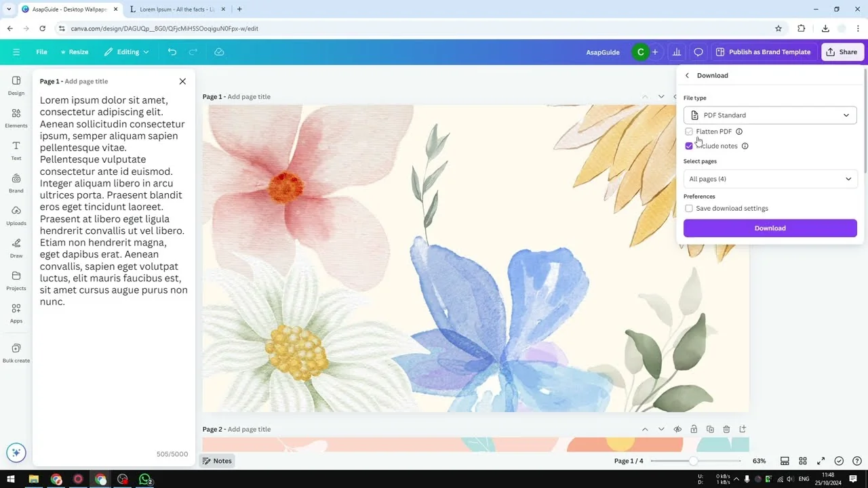Image resolution: width=868 pixels, height=488 pixels.
Task: Close the page notes panel
Action: point(182,81)
